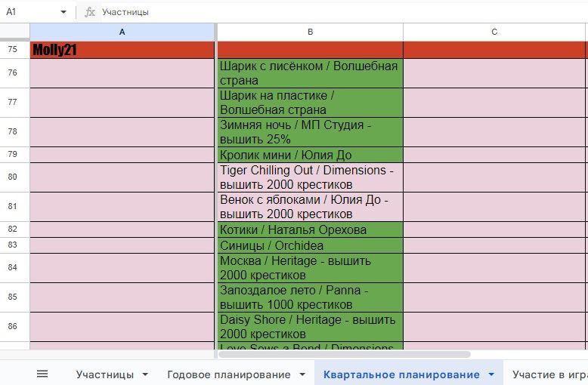The height and width of the screenshot is (385, 588).
Task: Click the horizontal scrollbar
Action: (344, 354)
